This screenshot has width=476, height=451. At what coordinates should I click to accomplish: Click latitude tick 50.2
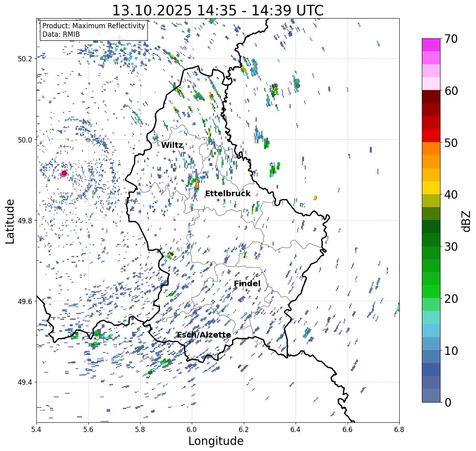(24, 59)
